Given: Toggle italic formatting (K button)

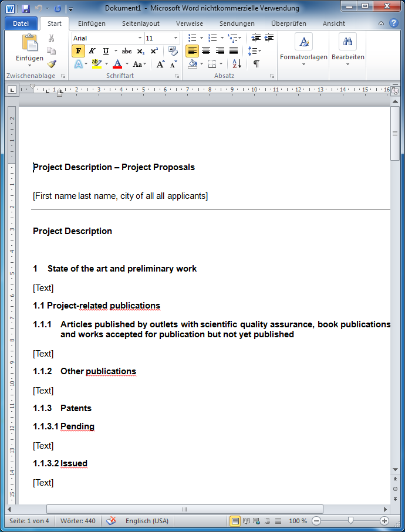Looking at the screenshot, I should pos(92,51).
